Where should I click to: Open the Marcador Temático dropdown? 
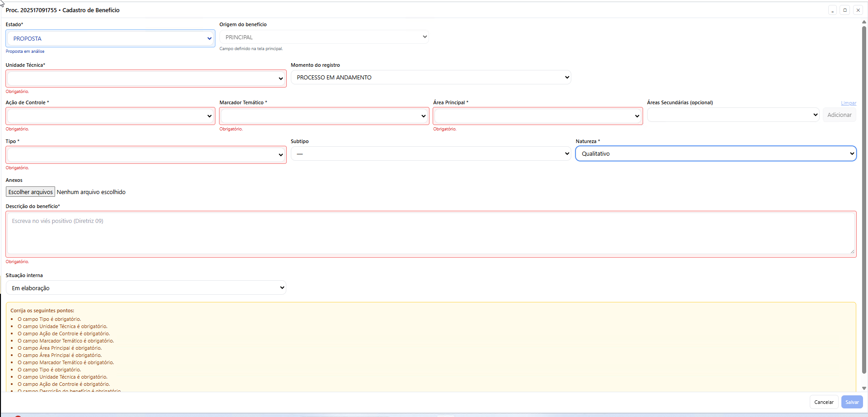[x=324, y=116]
